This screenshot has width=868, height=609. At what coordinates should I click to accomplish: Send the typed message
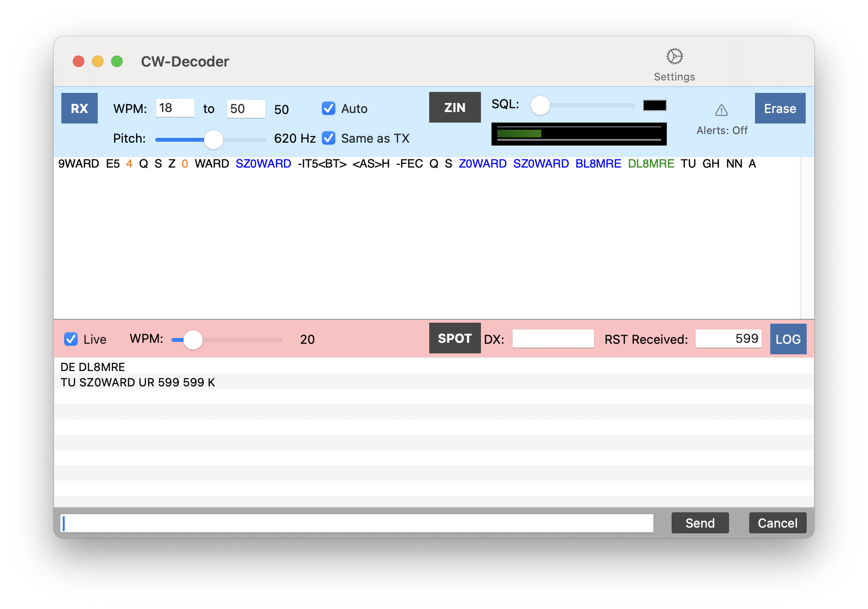[x=700, y=523]
